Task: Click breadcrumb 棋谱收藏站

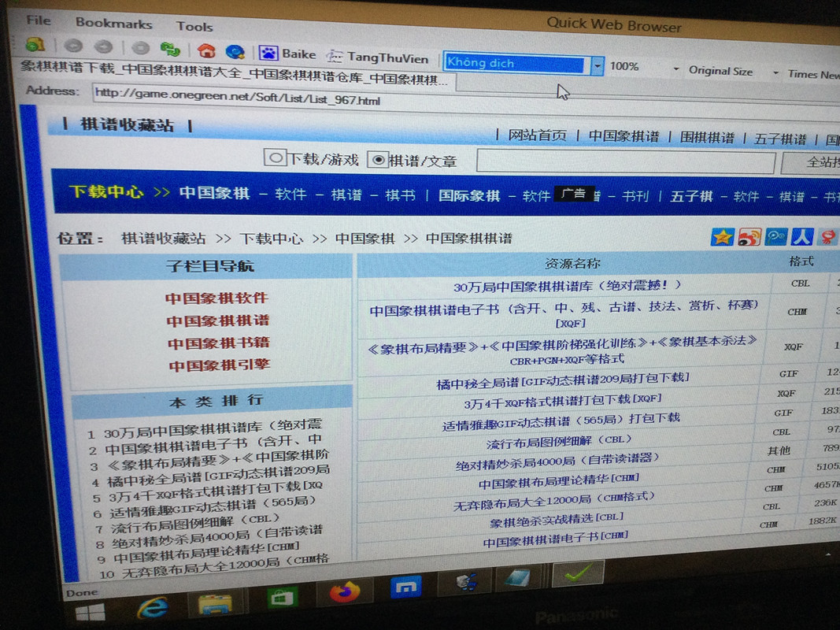Action: 164,238
